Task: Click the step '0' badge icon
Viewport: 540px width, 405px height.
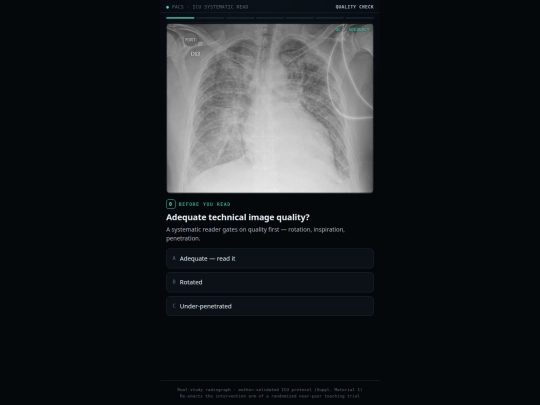Action: pos(170,204)
